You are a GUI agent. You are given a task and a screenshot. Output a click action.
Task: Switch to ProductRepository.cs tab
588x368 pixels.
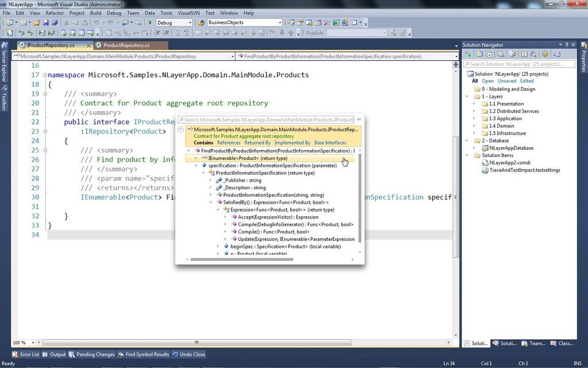pyautogui.click(x=126, y=45)
